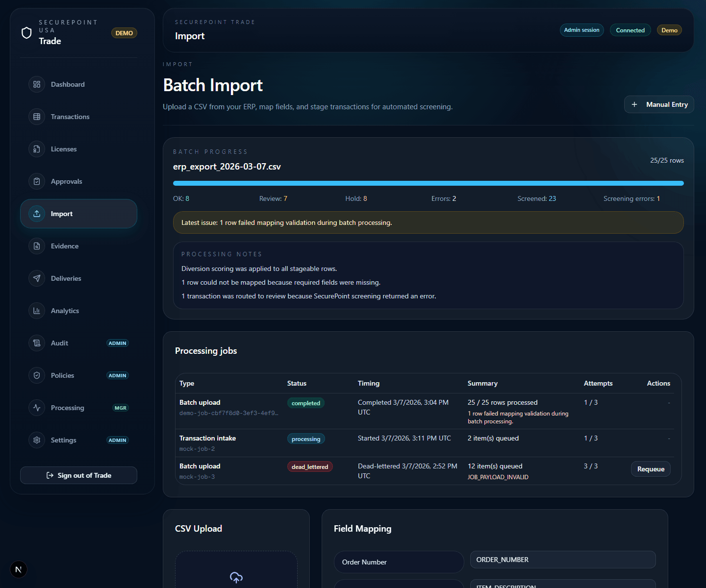This screenshot has height=588, width=706.
Task: Click the cloud upload icon in CSV Upload
Action: tap(236, 577)
